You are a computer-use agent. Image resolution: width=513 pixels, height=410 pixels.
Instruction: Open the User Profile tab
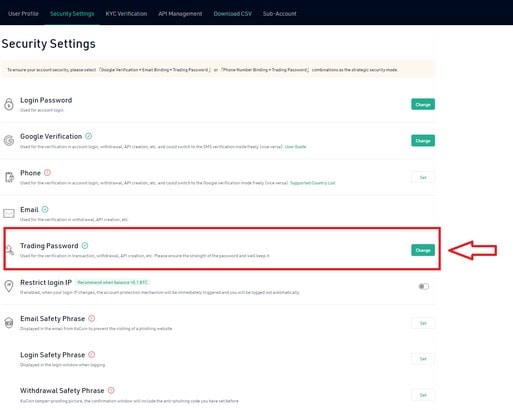[x=23, y=14]
